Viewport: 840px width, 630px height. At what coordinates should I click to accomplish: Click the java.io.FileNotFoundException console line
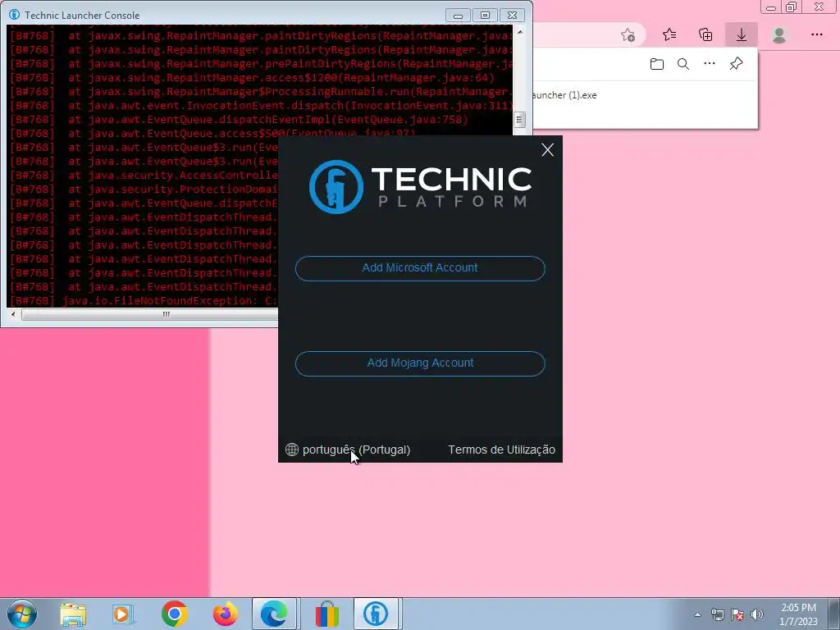[x=144, y=301]
